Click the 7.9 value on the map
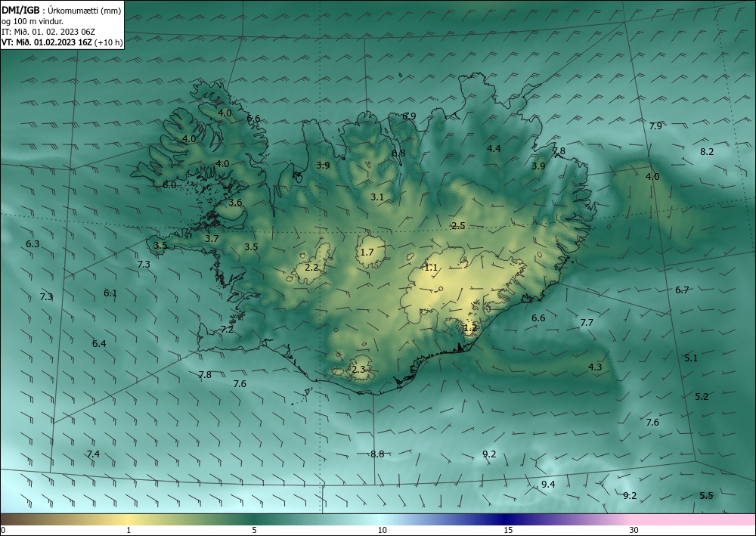 pos(655,125)
